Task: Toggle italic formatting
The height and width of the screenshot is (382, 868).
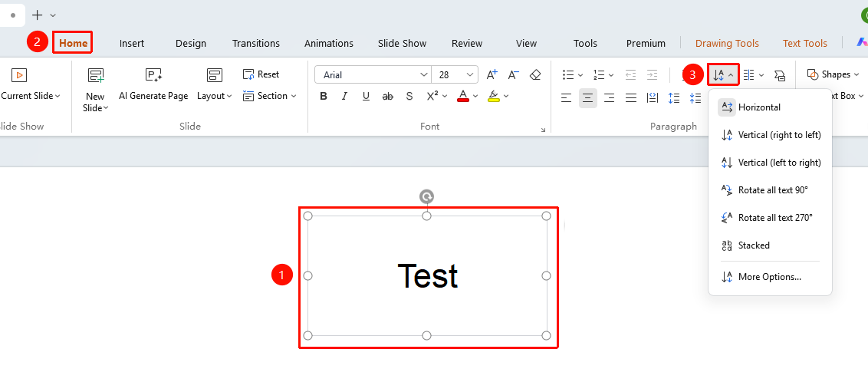Action: pos(344,97)
